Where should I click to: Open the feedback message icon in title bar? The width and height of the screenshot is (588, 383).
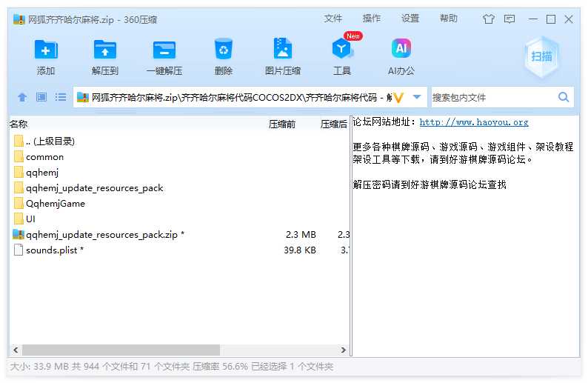(510, 19)
